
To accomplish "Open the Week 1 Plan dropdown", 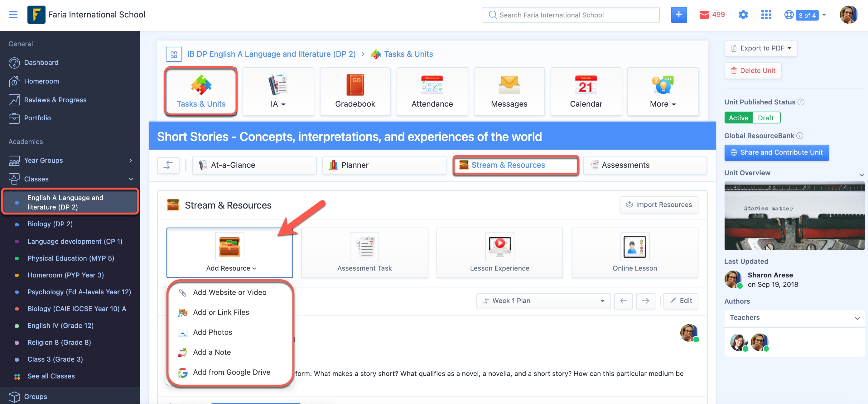I will (x=543, y=301).
